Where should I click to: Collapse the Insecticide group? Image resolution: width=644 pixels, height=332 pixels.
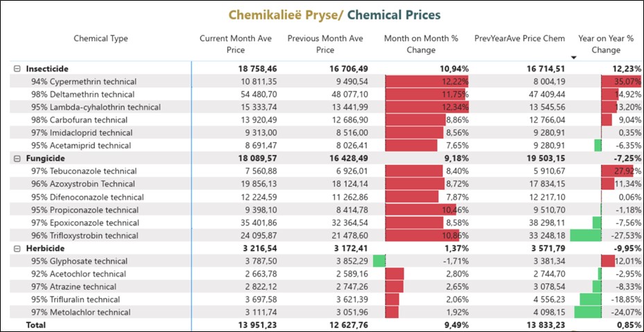click(x=17, y=69)
